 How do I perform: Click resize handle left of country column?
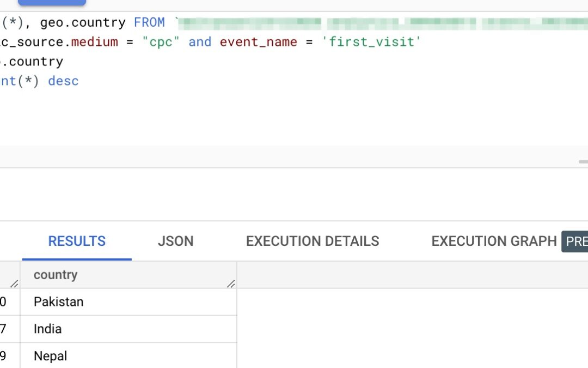(x=14, y=284)
